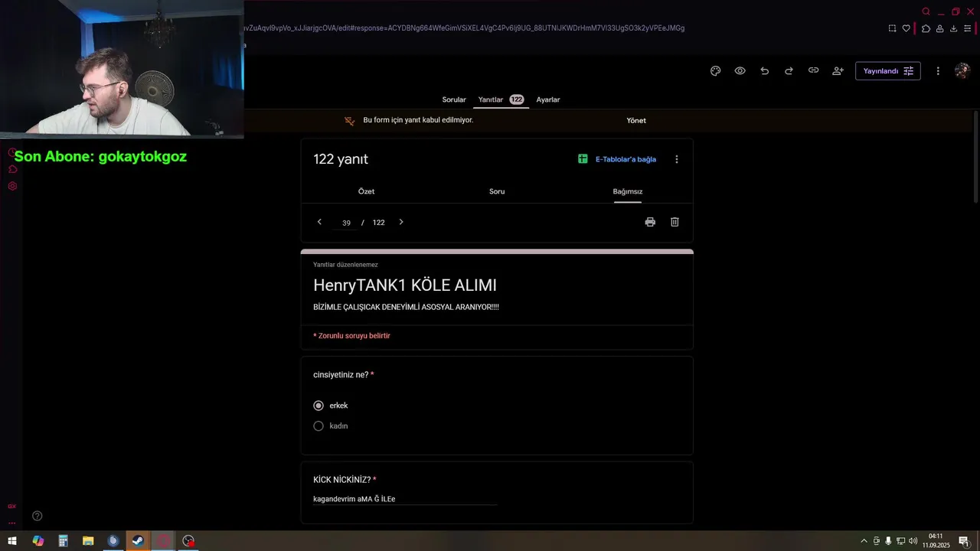Go to the previous response with the left chevron

(x=319, y=222)
